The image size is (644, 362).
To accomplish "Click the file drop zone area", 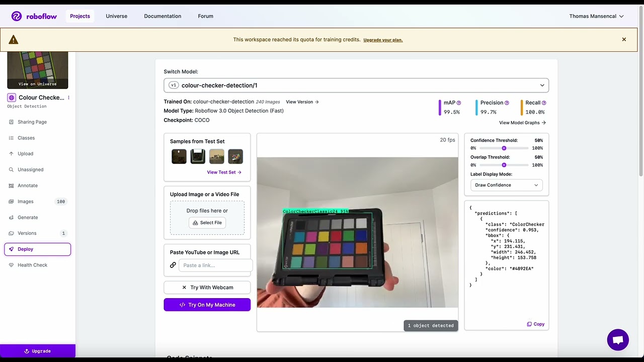I will click(207, 218).
